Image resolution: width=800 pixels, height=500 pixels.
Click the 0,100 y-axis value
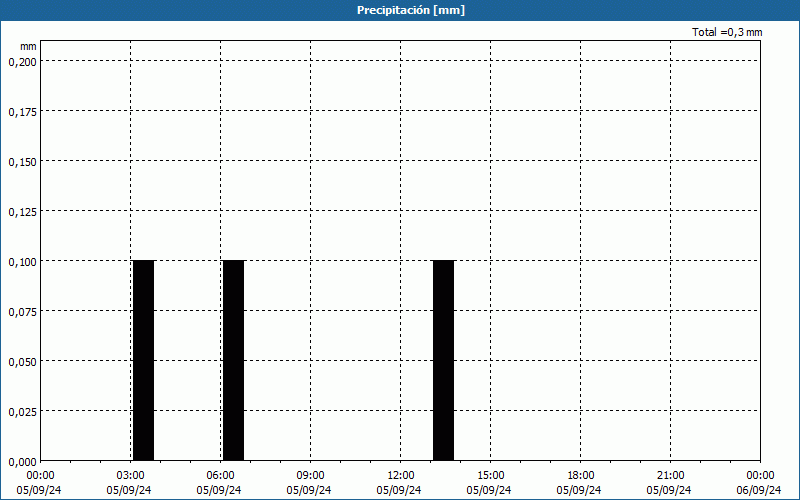(22, 262)
